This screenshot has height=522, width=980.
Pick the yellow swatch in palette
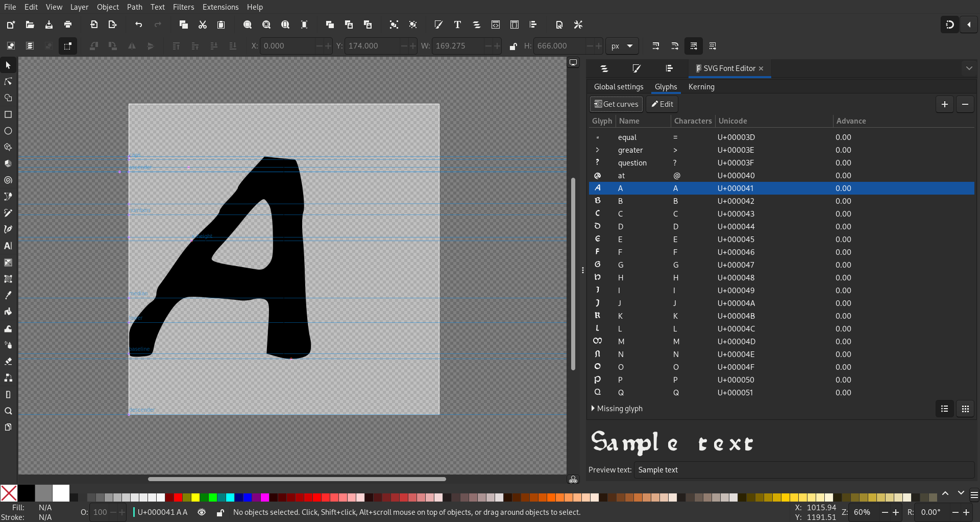(x=195, y=497)
